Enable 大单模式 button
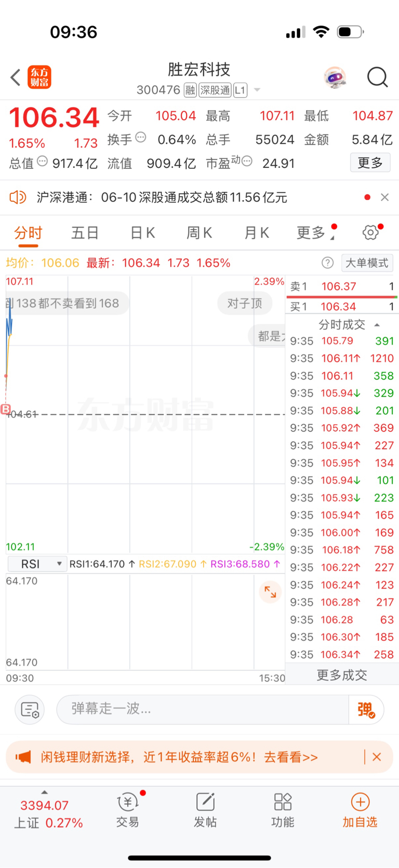 click(367, 263)
